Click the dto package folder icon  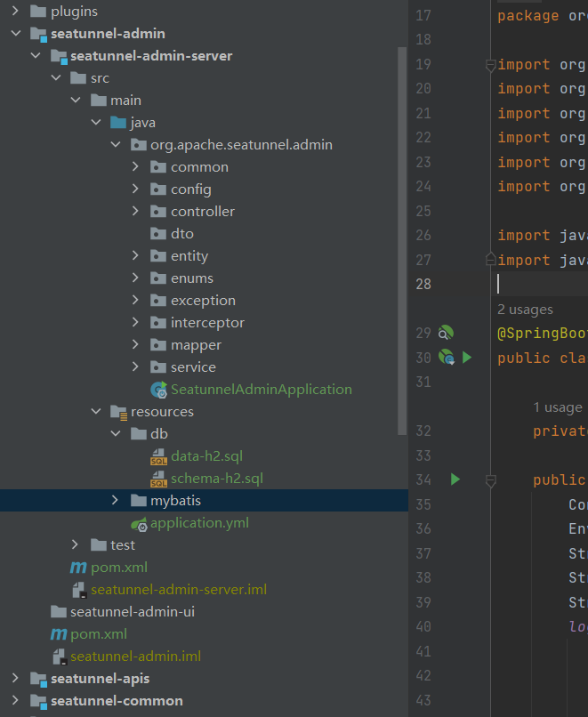pos(158,234)
